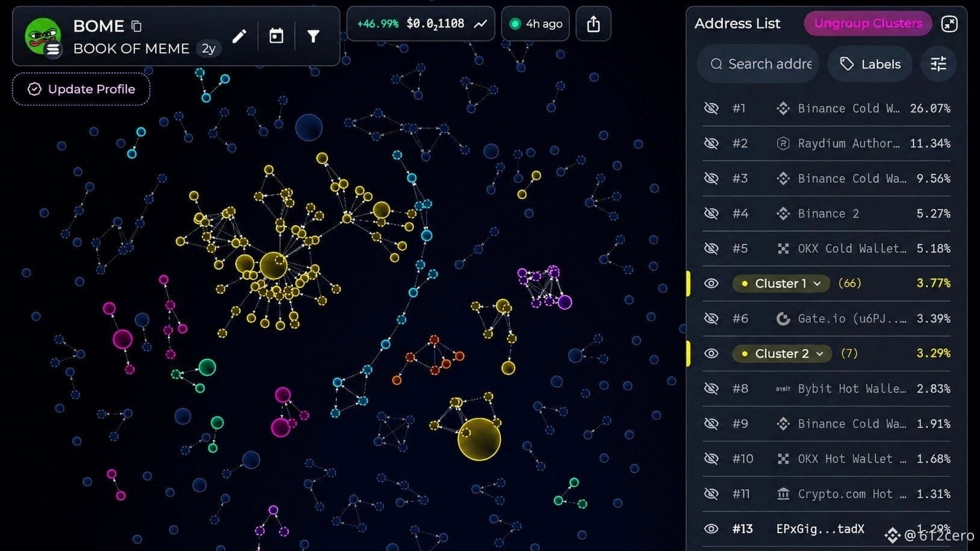
Task: Open the address list settings sliders
Action: [938, 64]
